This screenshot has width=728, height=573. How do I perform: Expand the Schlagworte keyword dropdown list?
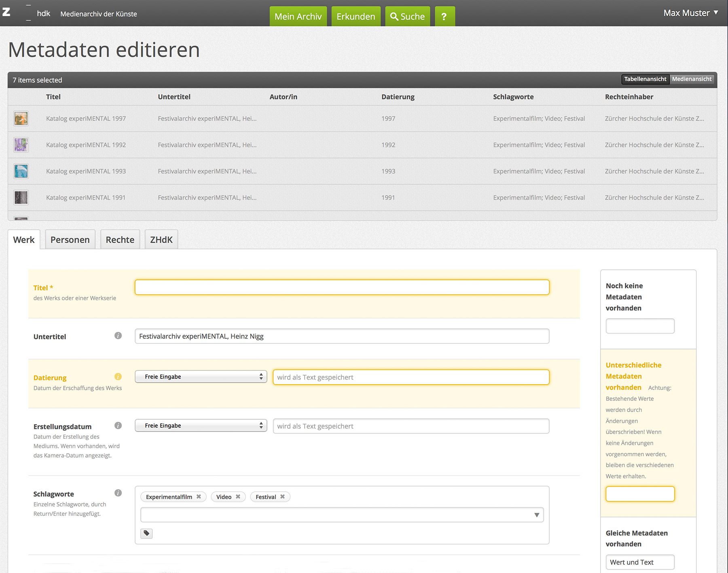coord(537,515)
